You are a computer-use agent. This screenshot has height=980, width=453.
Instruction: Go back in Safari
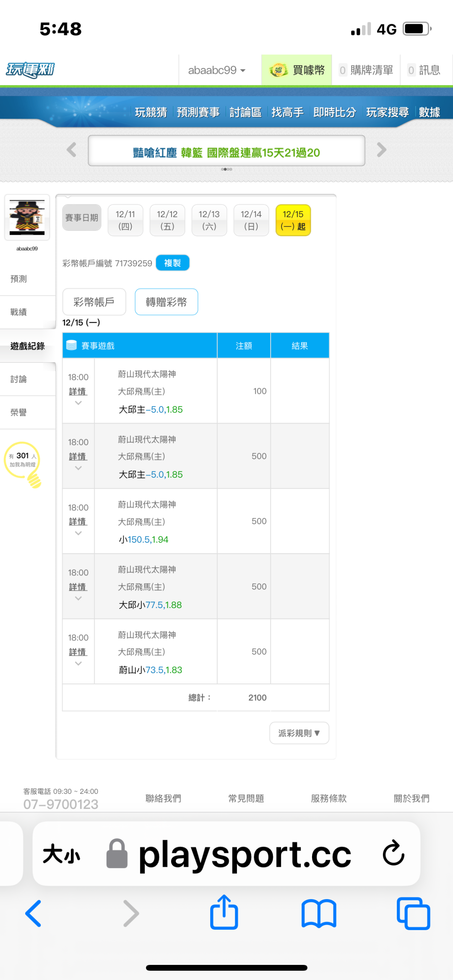coord(33,913)
